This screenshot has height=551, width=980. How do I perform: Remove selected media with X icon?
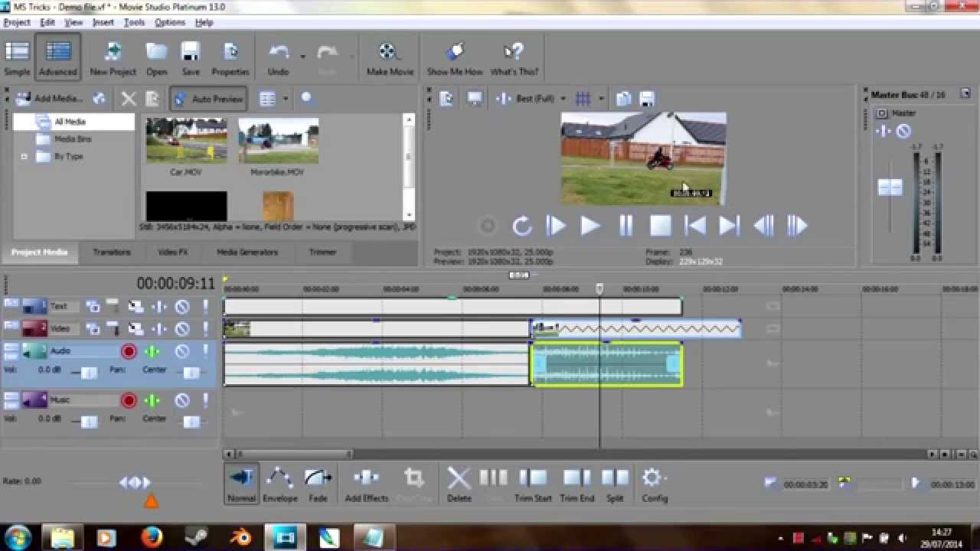point(129,99)
